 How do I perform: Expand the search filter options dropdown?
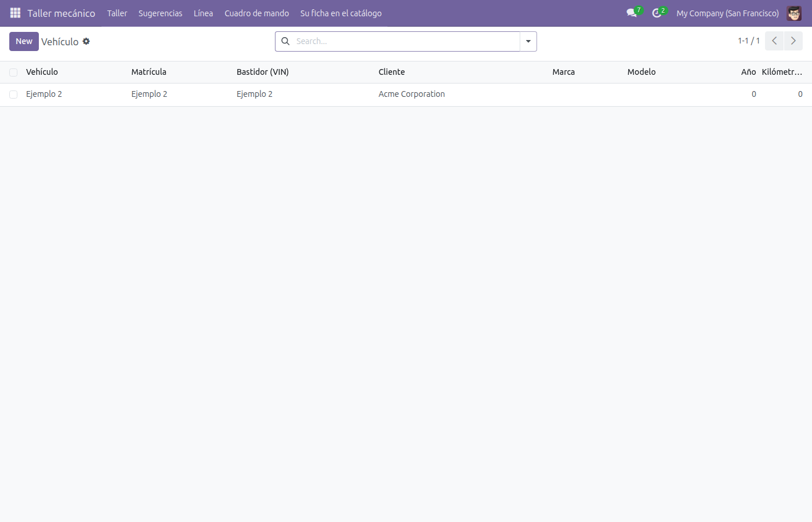(x=528, y=41)
